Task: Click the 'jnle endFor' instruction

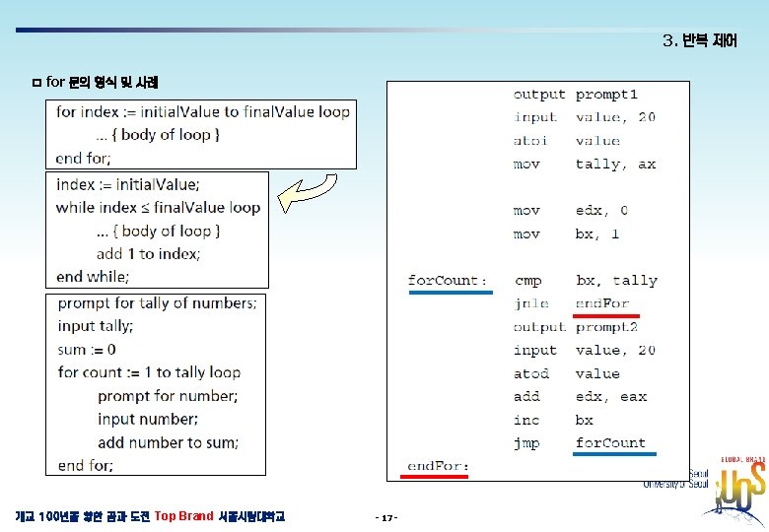Action: pyautogui.click(x=572, y=303)
